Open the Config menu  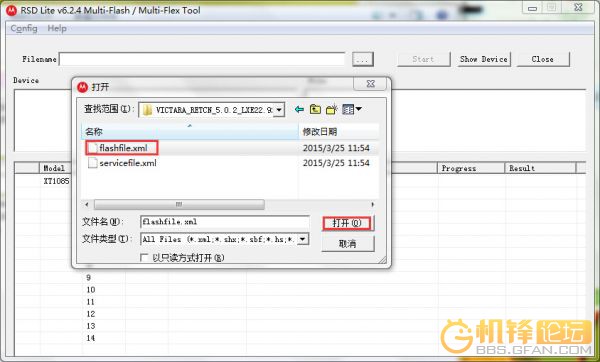24,29
